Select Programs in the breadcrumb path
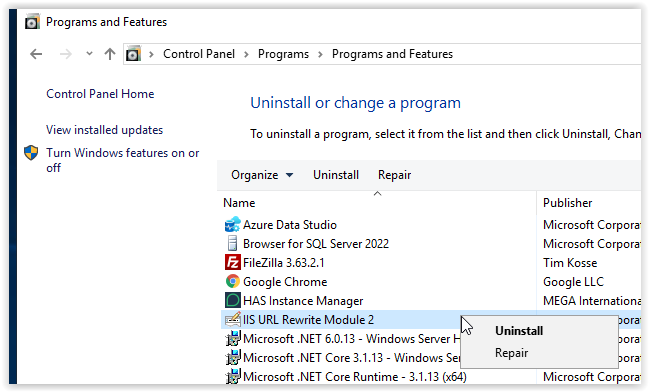649x392 pixels. tap(283, 54)
